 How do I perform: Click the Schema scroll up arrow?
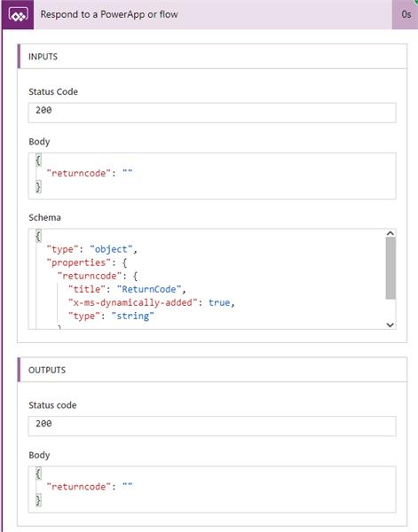tap(390, 233)
